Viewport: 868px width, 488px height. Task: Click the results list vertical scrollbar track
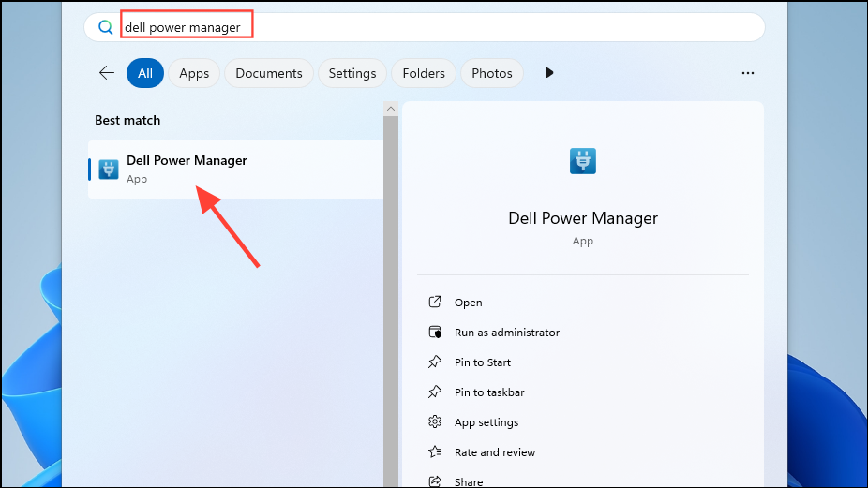pyautogui.click(x=391, y=302)
